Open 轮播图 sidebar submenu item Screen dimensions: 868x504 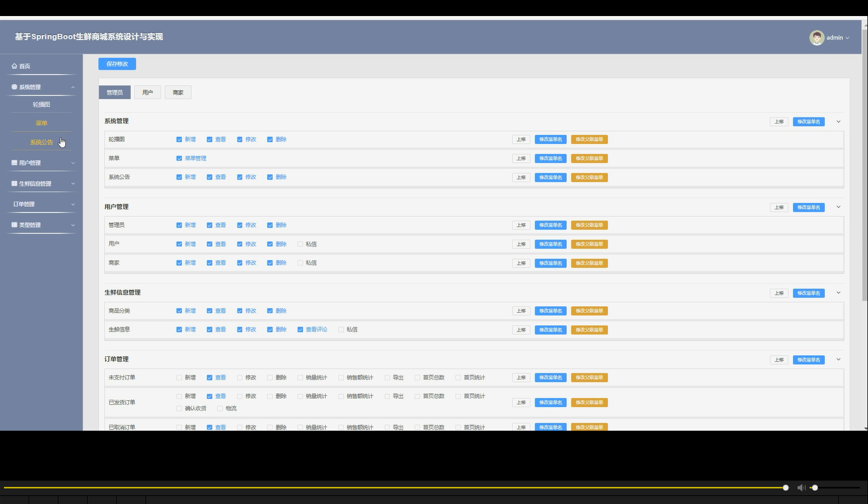41,105
